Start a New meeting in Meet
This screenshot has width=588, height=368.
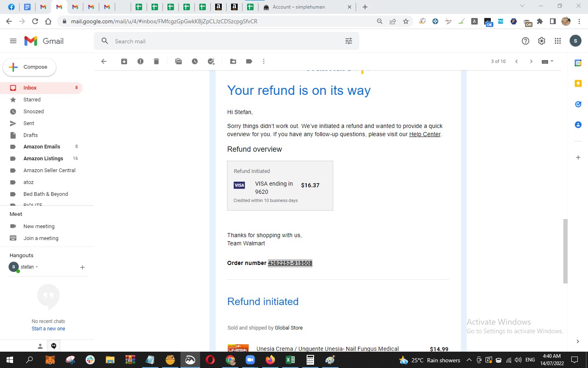tap(39, 227)
